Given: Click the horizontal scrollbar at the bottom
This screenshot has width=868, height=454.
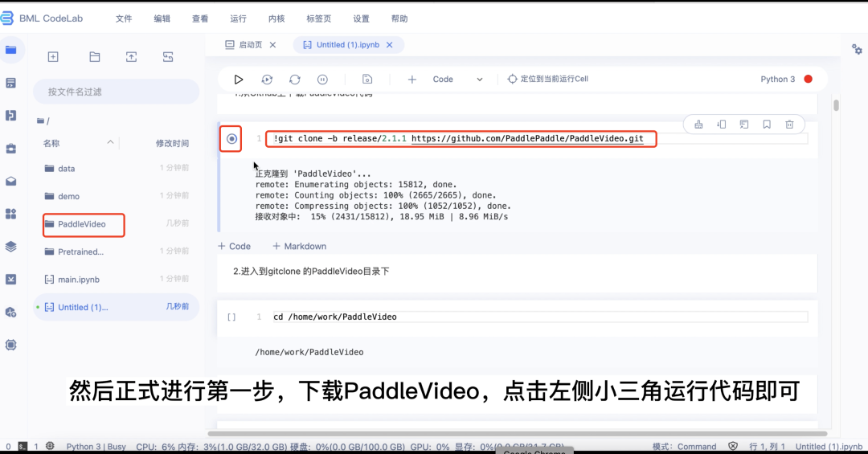Looking at the screenshot, I should pyautogui.click(x=517, y=434).
